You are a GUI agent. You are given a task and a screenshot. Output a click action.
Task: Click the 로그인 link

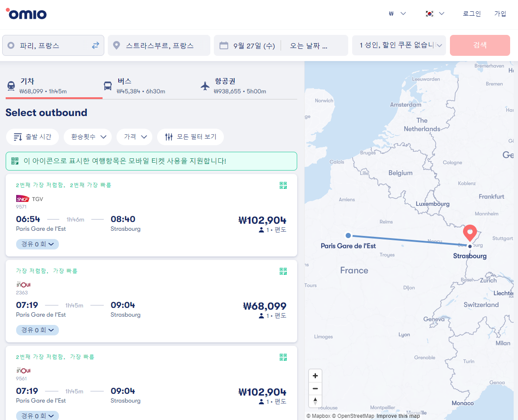point(472,14)
